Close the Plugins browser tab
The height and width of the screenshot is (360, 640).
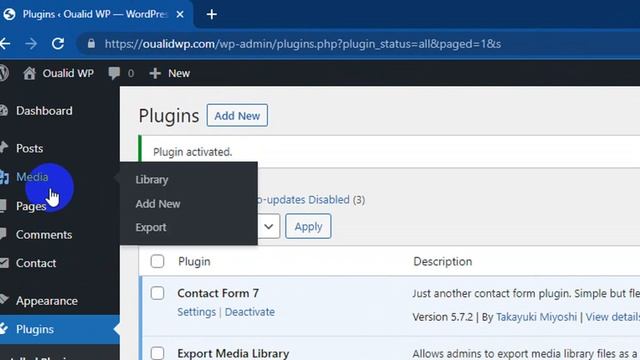click(x=180, y=14)
